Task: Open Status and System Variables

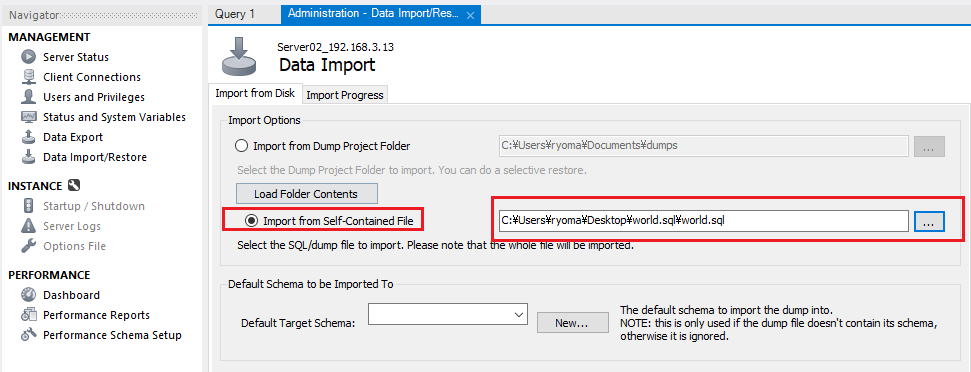Action: tap(114, 117)
